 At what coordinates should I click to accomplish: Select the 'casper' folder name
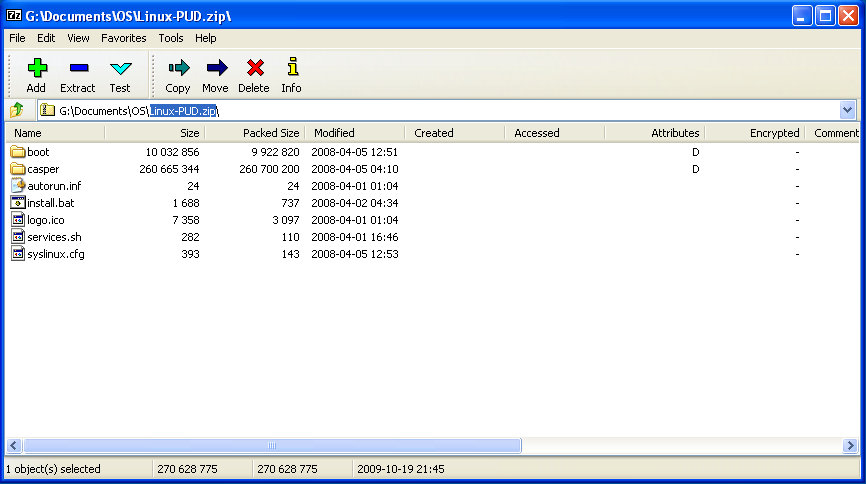click(x=43, y=169)
